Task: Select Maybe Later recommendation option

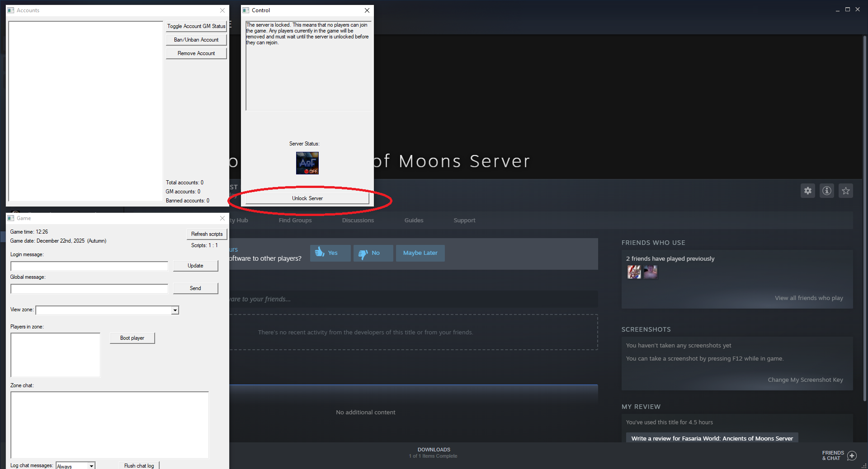Action: click(x=420, y=253)
